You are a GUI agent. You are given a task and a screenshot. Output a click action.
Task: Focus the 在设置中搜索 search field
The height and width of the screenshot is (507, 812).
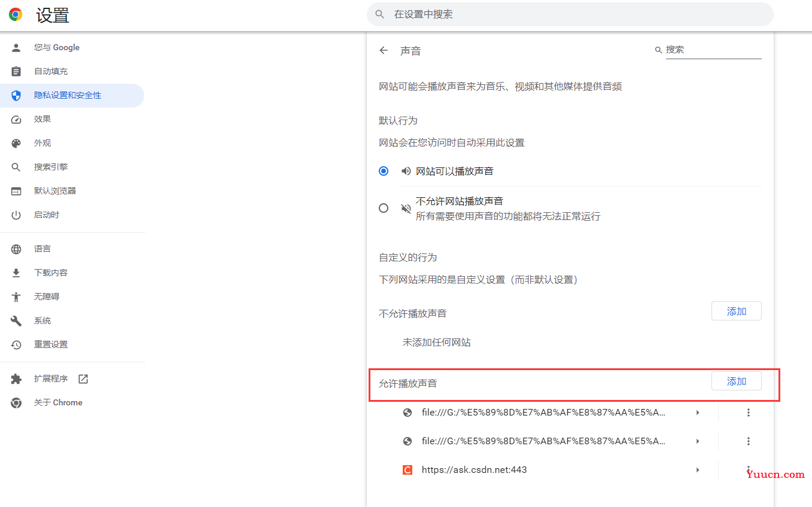570,14
